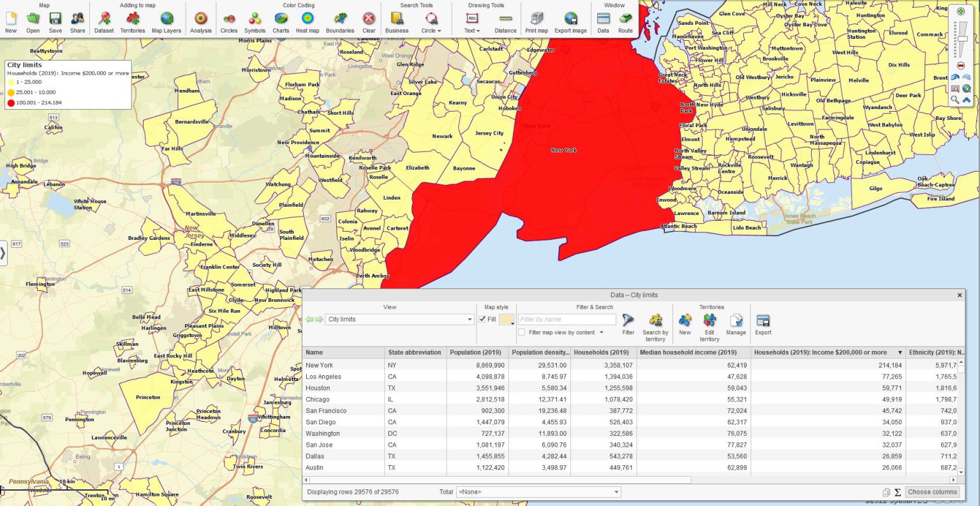Launch the Analysis tool
Viewport: 980px width, 506px height.
click(201, 22)
